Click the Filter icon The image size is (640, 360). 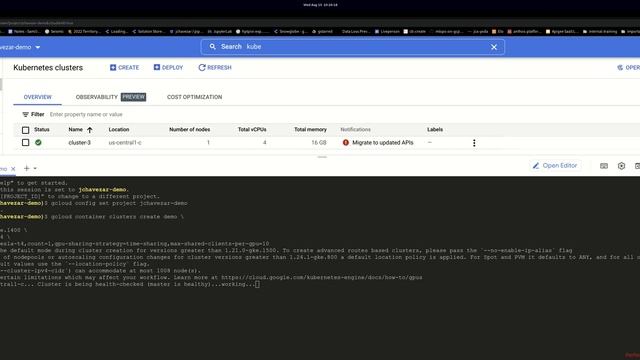click(x=26, y=115)
